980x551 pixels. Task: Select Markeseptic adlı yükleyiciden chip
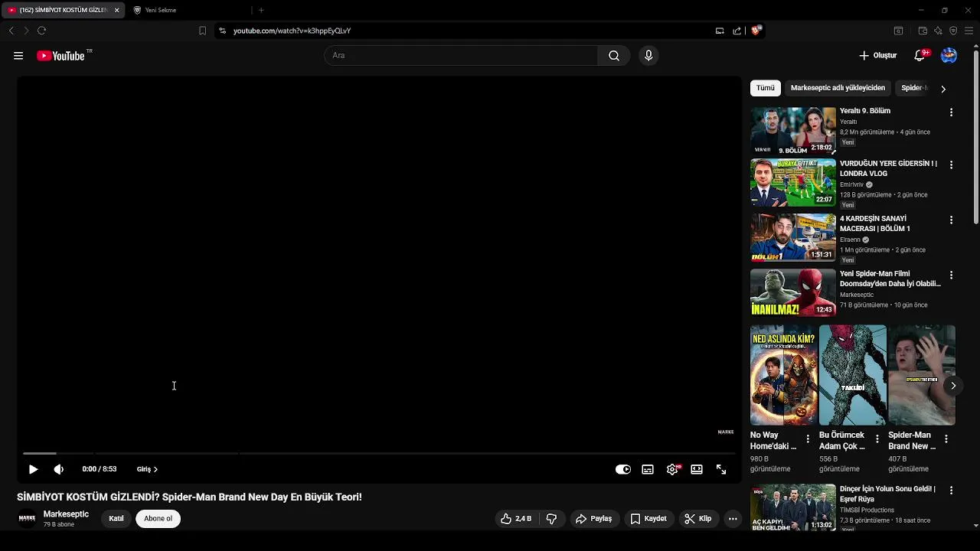pyautogui.click(x=838, y=88)
